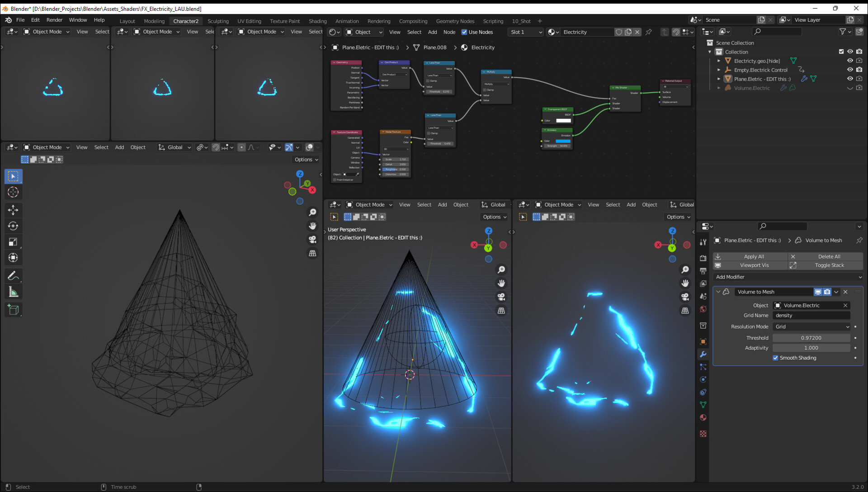Screen dimensions: 868x492
Task: Click the Toggle Stack button
Action: point(829,265)
